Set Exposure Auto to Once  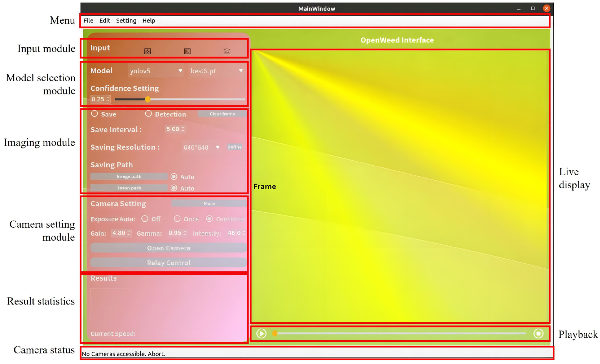pyautogui.click(x=177, y=219)
